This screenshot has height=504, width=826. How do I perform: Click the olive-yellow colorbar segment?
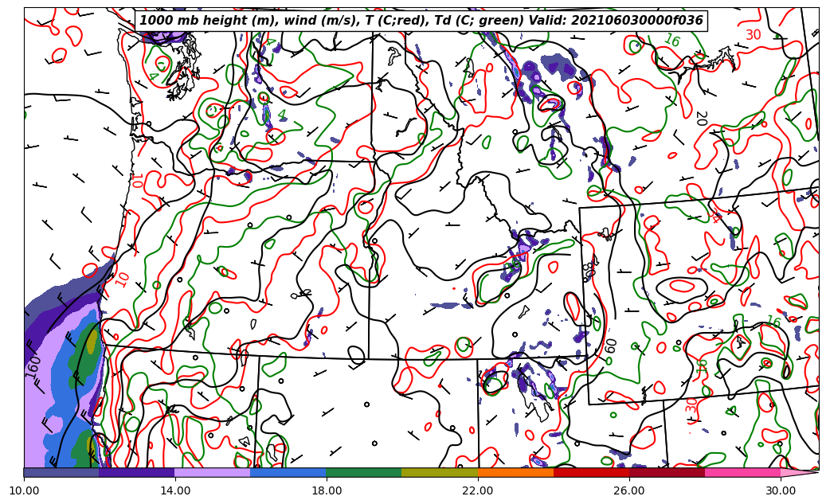pos(440,472)
